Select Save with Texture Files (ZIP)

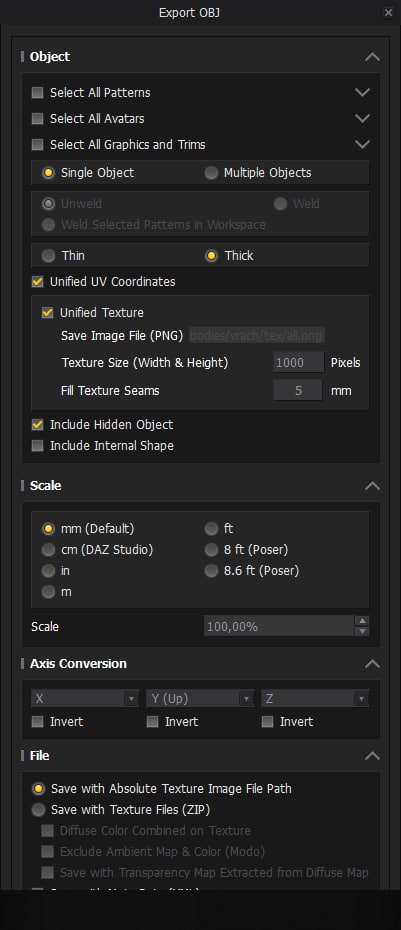coord(39,810)
